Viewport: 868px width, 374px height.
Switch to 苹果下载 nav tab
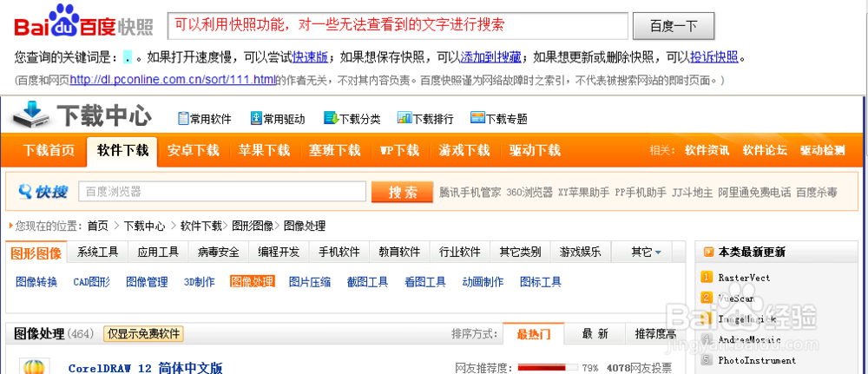(264, 150)
